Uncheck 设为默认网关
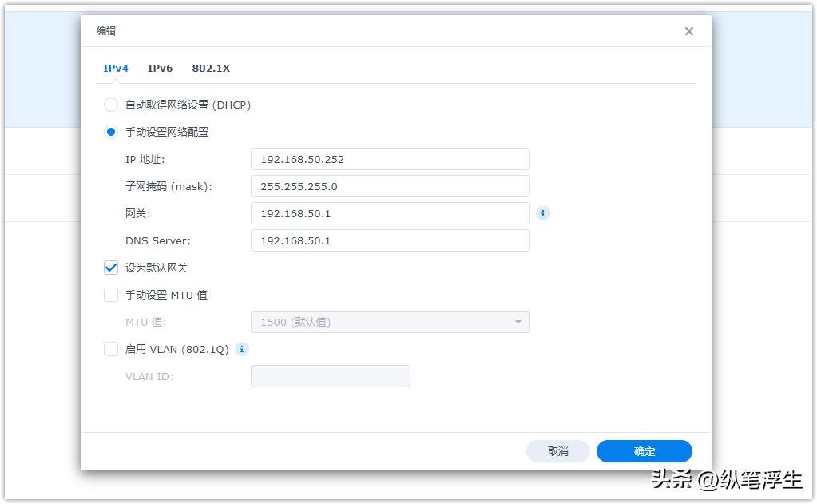The image size is (817, 504). click(x=110, y=268)
